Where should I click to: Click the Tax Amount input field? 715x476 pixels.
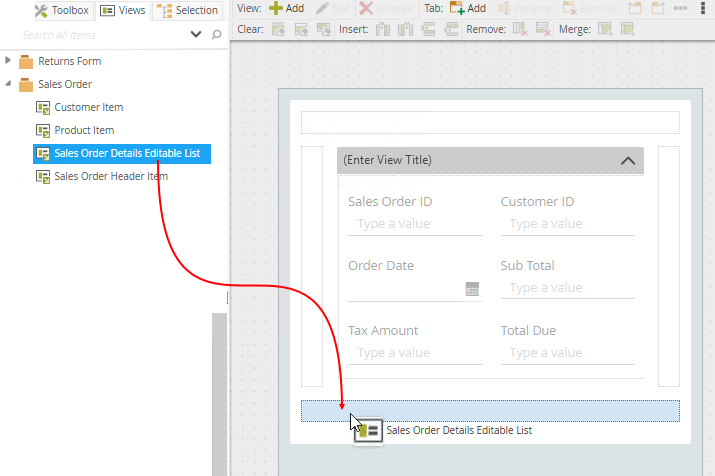(415, 353)
